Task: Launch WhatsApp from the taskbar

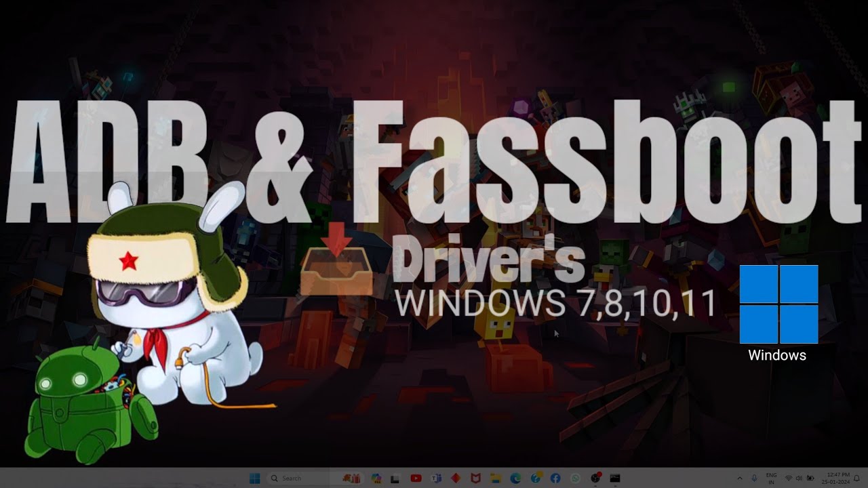Action: (x=575, y=479)
